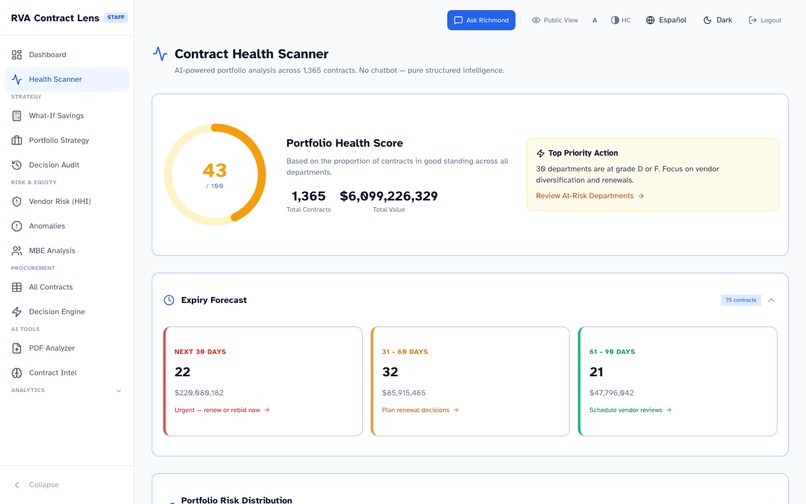Toggle Public View with the eye icon
This screenshot has height=504, width=806.
(x=555, y=20)
